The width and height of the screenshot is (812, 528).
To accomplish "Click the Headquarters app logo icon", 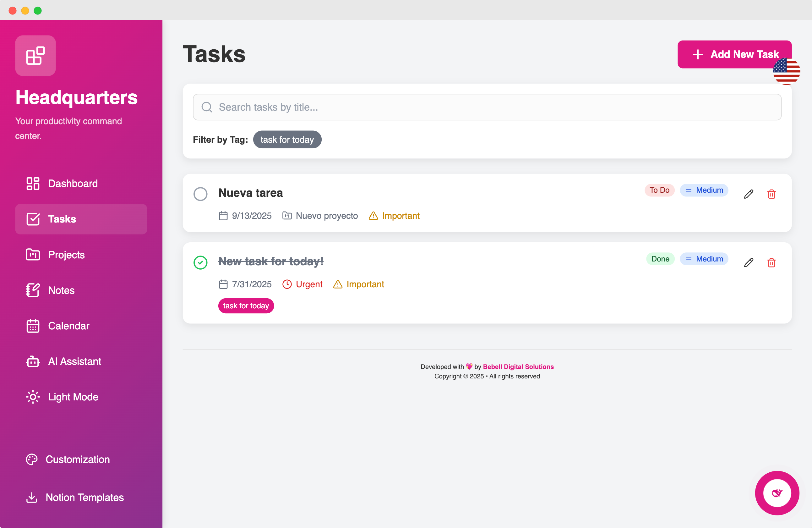I will tap(35, 56).
